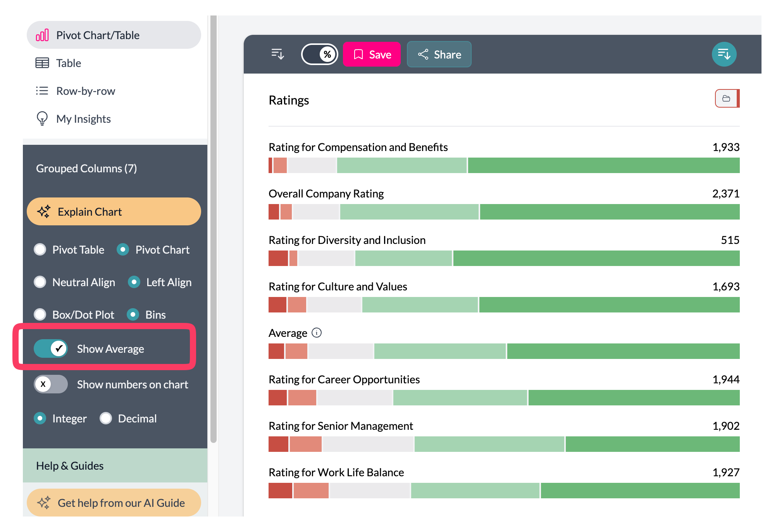Disable the Show Average toggle
The height and width of the screenshot is (532, 777).
51,348
